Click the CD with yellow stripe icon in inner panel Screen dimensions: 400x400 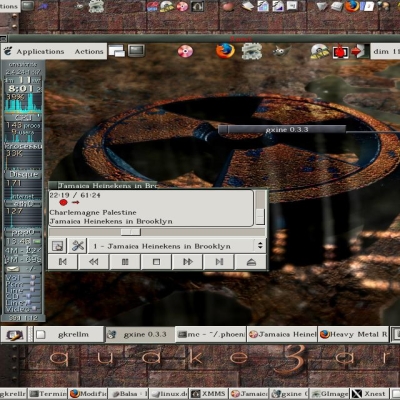click(320, 51)
